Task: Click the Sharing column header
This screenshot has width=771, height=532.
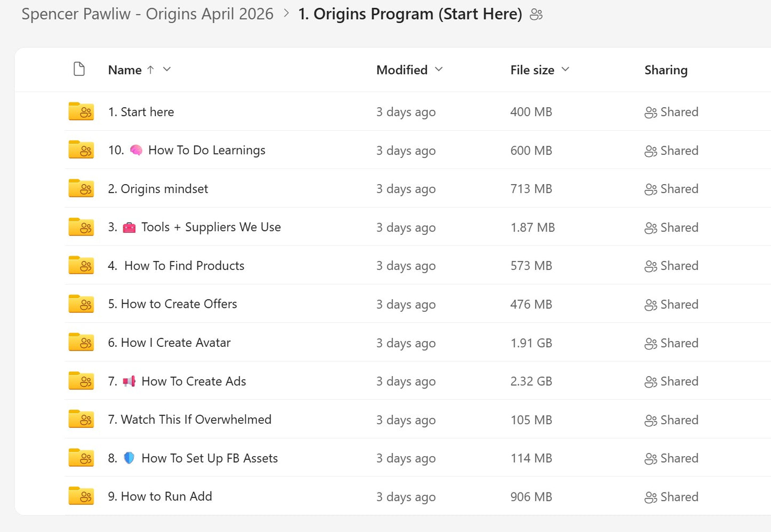Action: tap(666, 70)
